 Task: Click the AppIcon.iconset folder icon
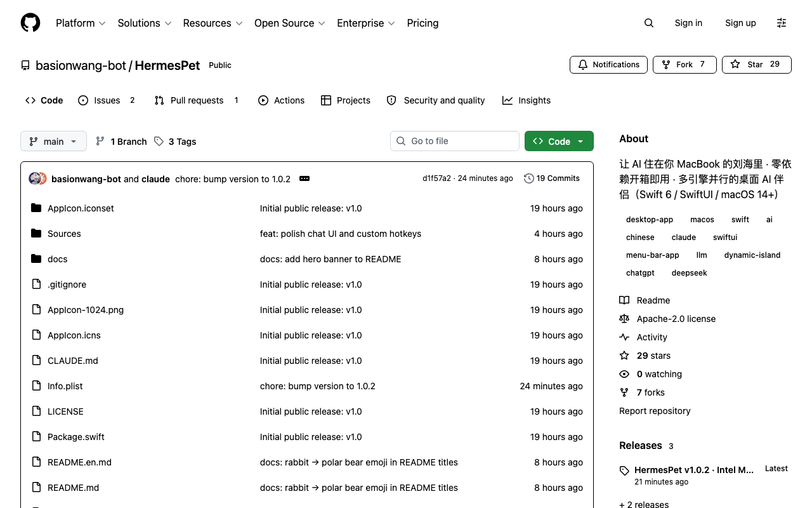coord(36,208)
